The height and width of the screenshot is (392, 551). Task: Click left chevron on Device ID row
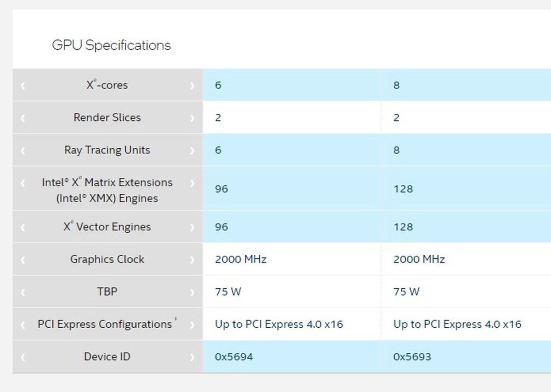(x=23, y=357)
